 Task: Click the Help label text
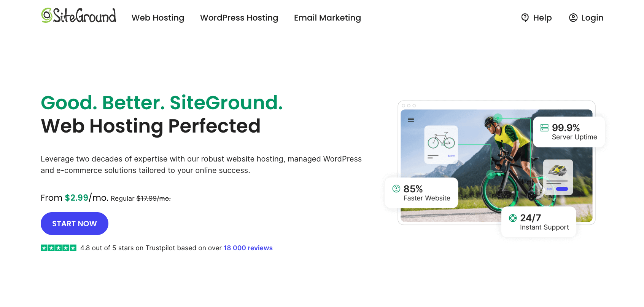(x=542, y=18)
